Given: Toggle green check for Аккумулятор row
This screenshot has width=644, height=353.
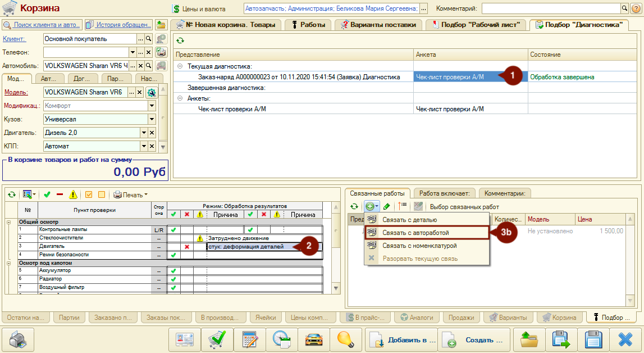Looking at the screenshot, I should (x=173, y=271).
